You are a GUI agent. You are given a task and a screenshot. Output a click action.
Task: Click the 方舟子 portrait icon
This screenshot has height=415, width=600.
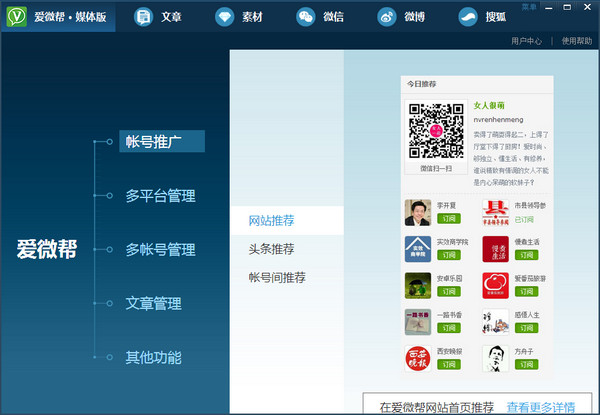pos(496,358)
